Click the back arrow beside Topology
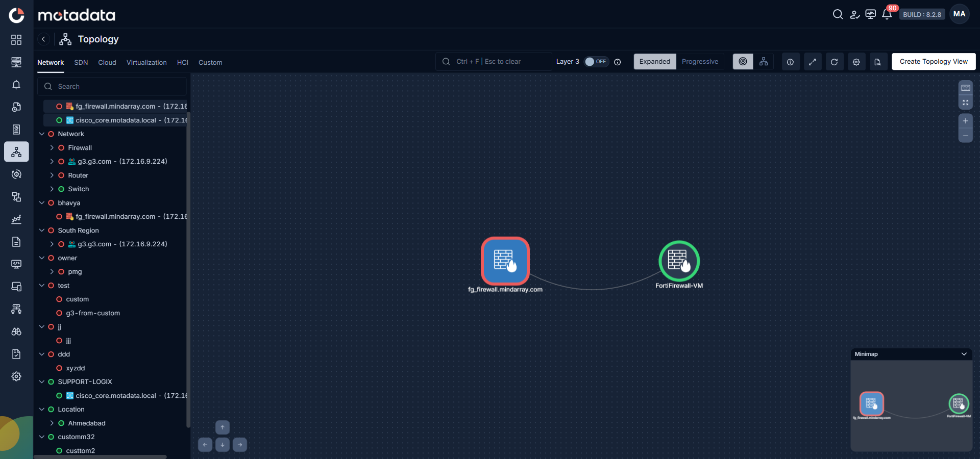This screenshot has width=980, height=459. [44, 39]
